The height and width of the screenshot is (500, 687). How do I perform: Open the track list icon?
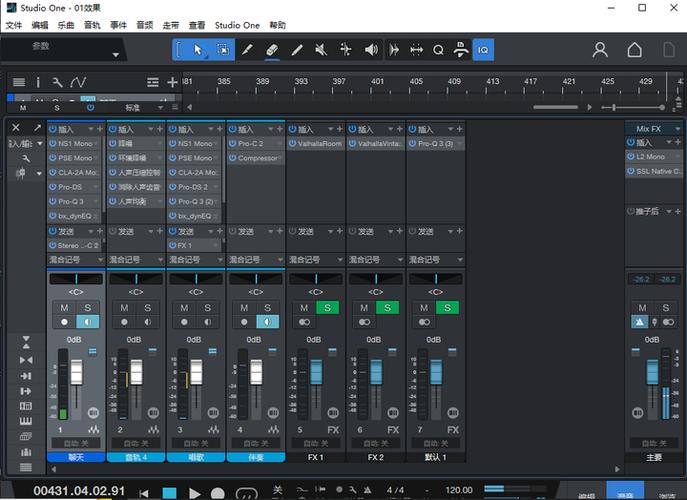(x=19, y=82)
